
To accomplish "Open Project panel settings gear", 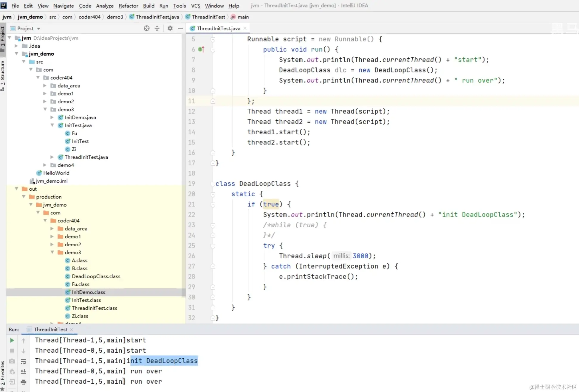I will click(x=170, y=28).
